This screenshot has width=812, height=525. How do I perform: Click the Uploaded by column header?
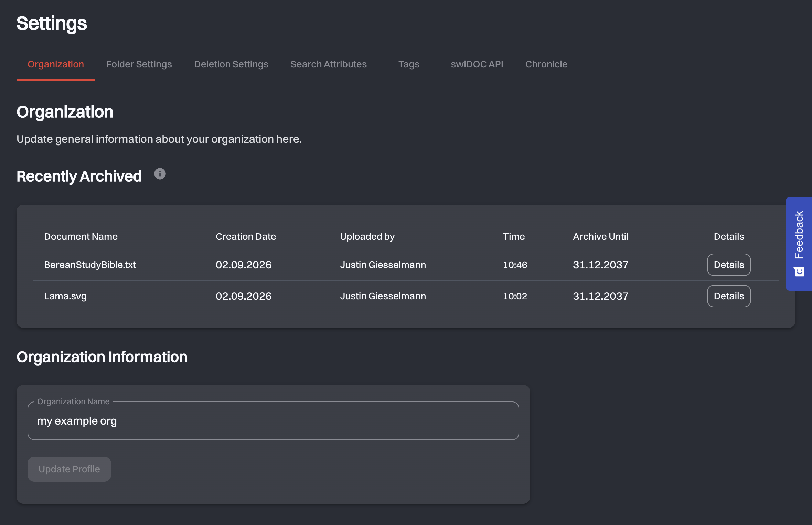(x=367, y=237)
